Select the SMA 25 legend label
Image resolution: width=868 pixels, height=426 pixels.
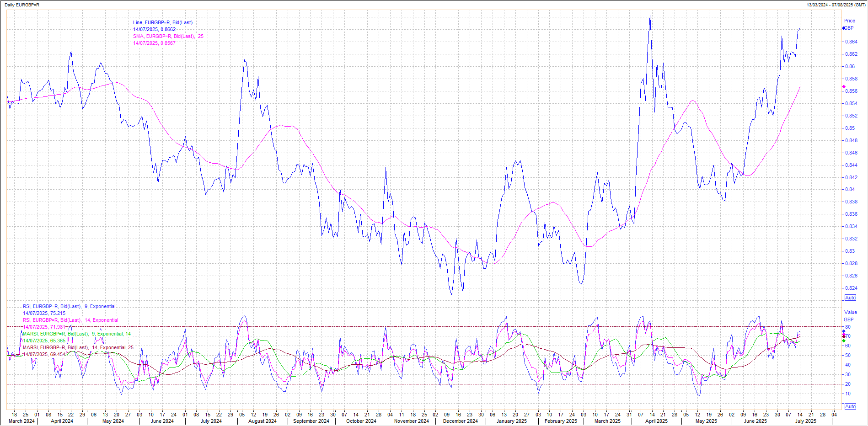(168, 36)
